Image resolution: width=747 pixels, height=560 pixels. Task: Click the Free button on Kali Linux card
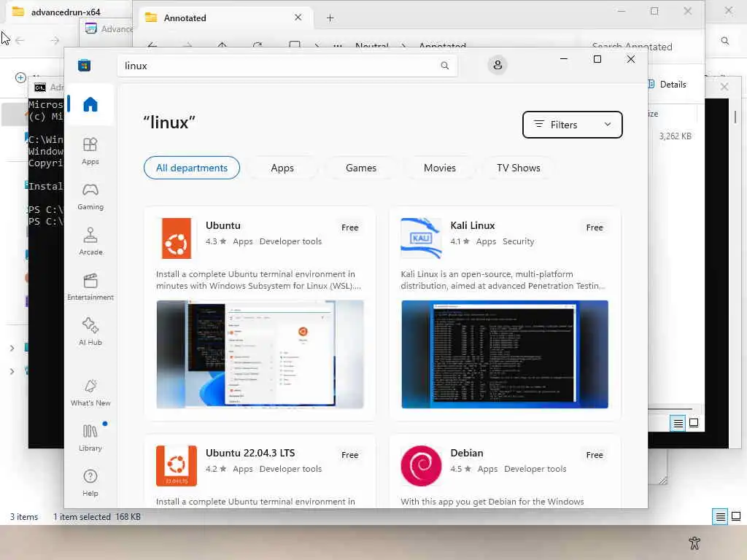(x=595, y=227)
